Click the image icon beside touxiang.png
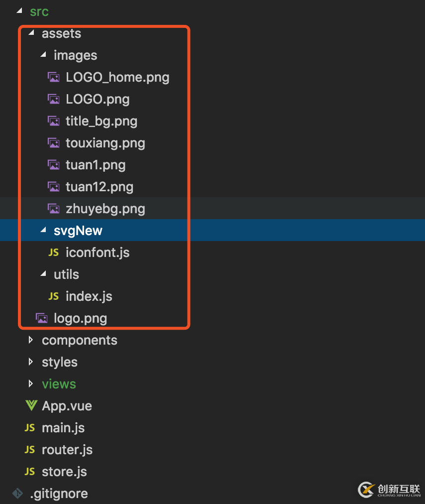Image resolution: width=425 pixels, height=504 pixels. [x=54, y=142]
